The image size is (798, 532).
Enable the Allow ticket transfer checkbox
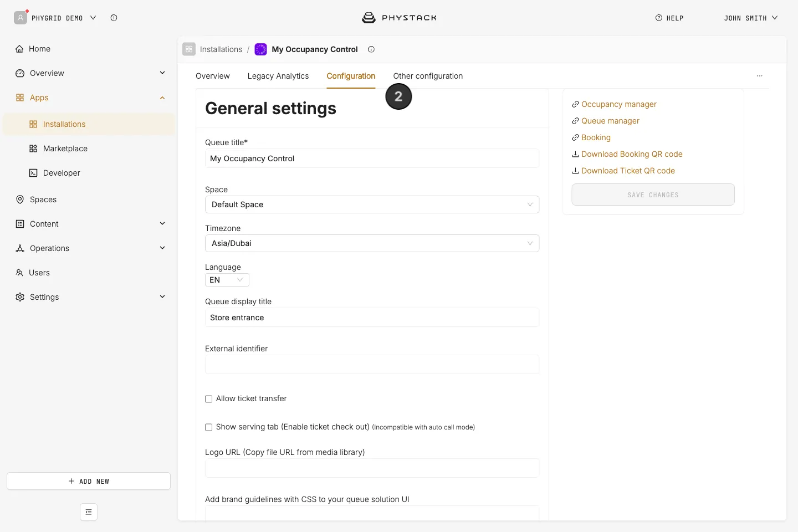[209, 399]
